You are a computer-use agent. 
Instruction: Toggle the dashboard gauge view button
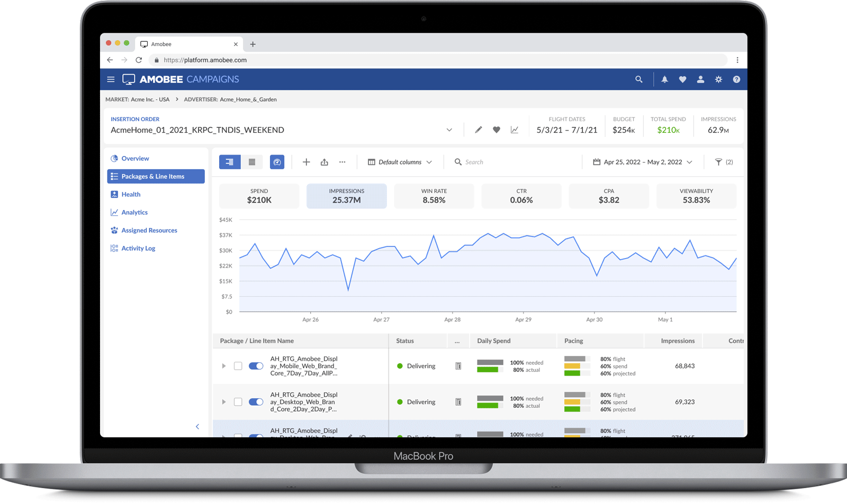pos(277,162)
